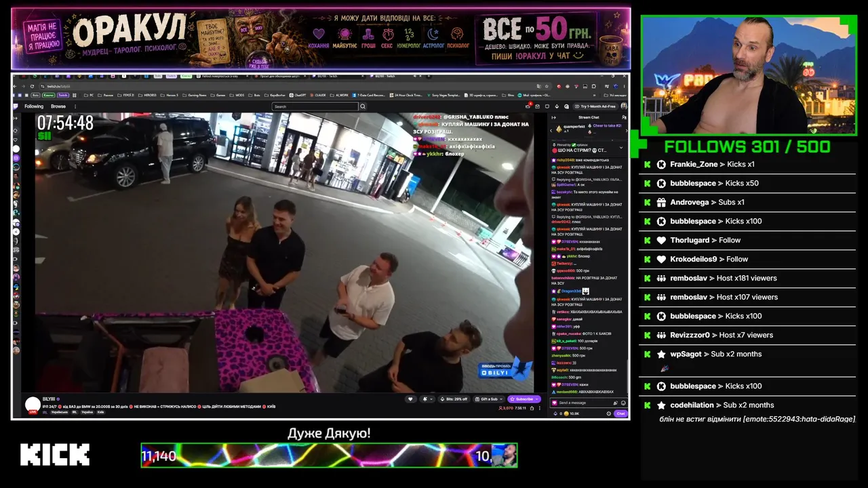Screen dimensions: 868x488
Task: Click the 'remboslav > Host x107 viewers' row
Action: point(747,298)
